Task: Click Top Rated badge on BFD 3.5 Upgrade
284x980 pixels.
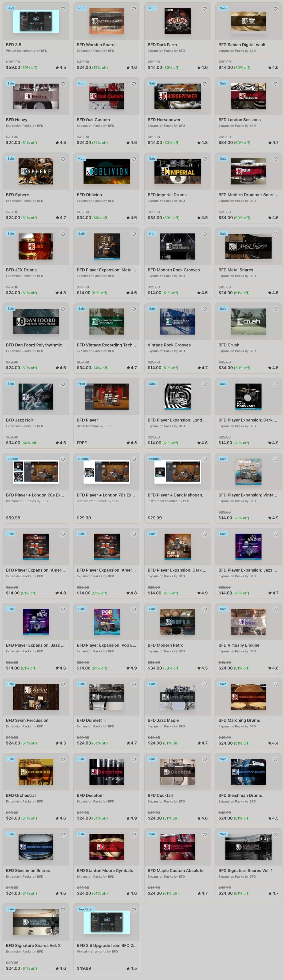Action: pyautogui.click(x=86, y=909)
